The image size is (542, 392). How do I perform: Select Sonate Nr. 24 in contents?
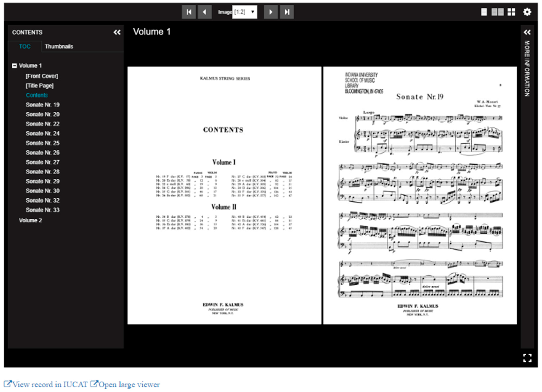click(42, 133)
